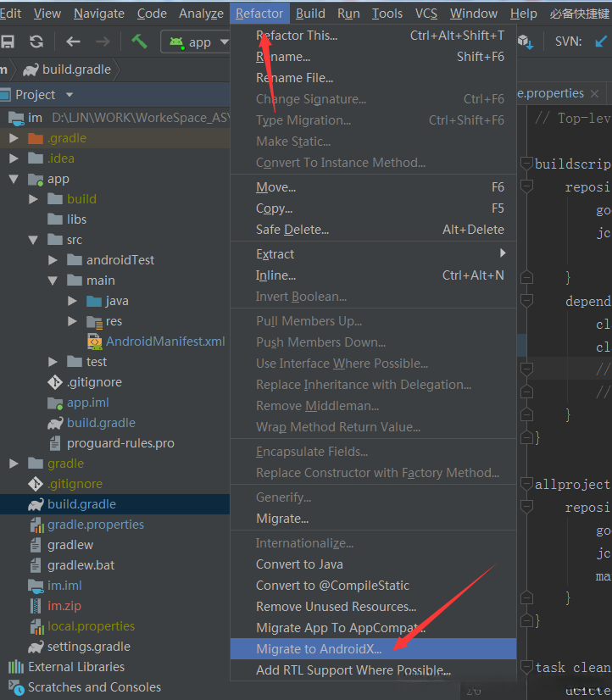
Task: Click the External Libraries icon
Action: coord(16,667)
